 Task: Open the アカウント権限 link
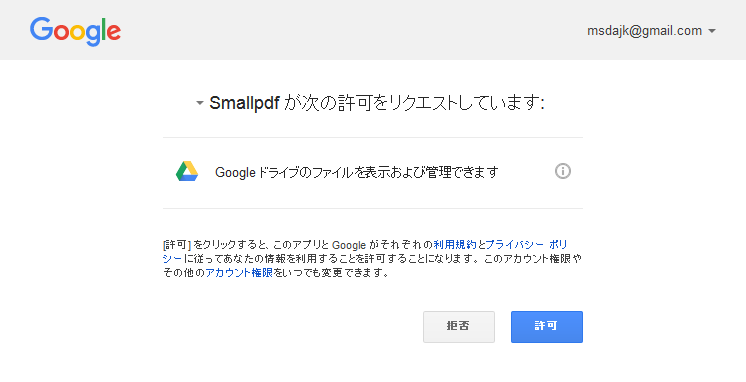click(239, 273)
